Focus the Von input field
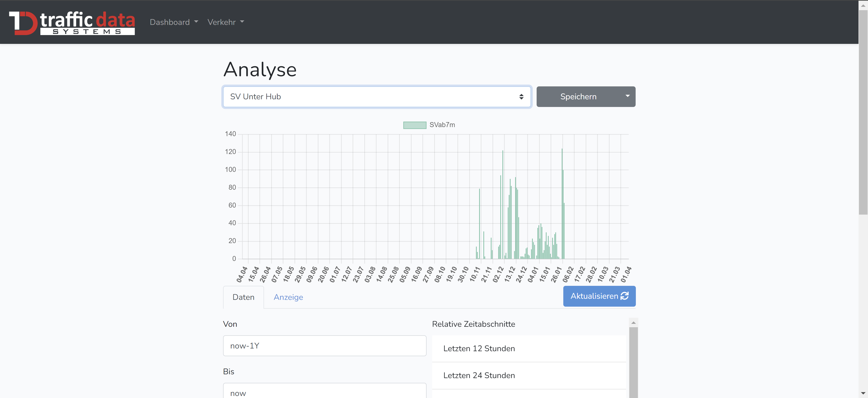868x398 pixels. pos(325,346)
